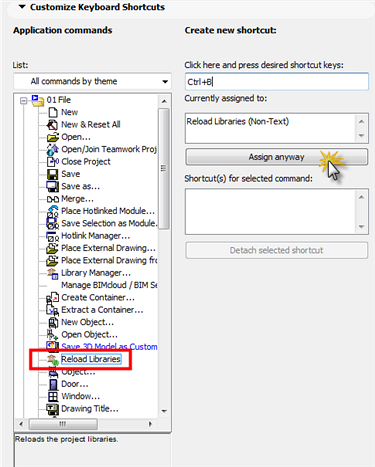Viewport: 375px width, 467px height.
Task: Collapse the Customize Keyboard Shortcuts panel
Action: [22, 7]
